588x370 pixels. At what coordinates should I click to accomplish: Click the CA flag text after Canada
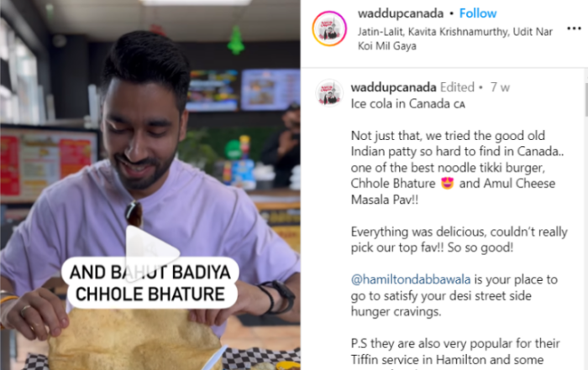(459, 105)
